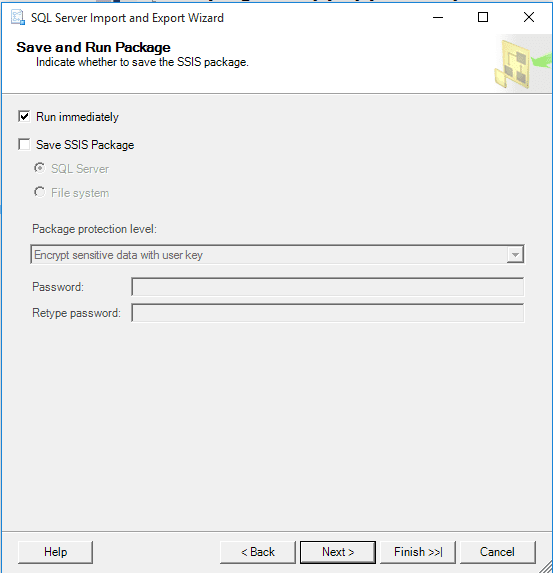Close the wizard window

[x=529, y=17]
